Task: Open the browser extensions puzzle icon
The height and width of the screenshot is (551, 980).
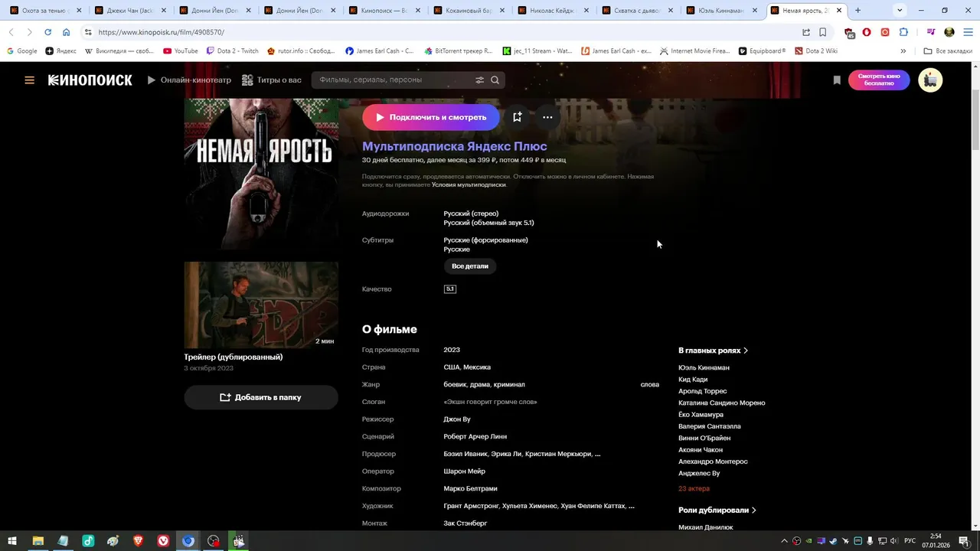Action: (903, 32)
